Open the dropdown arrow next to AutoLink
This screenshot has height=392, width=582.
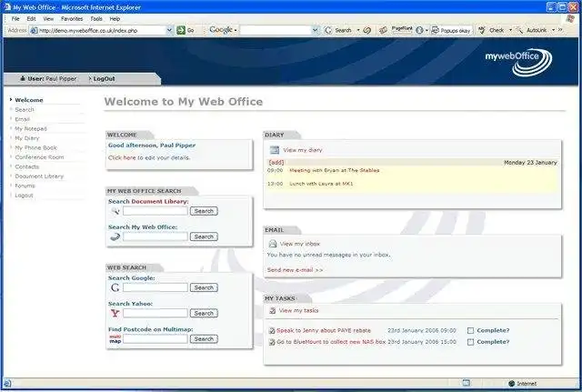(553, 30)
